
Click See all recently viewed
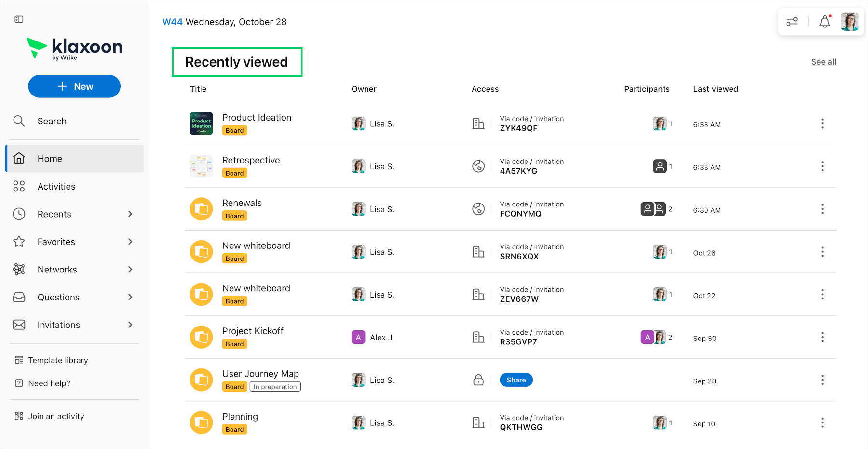point(823,62)
